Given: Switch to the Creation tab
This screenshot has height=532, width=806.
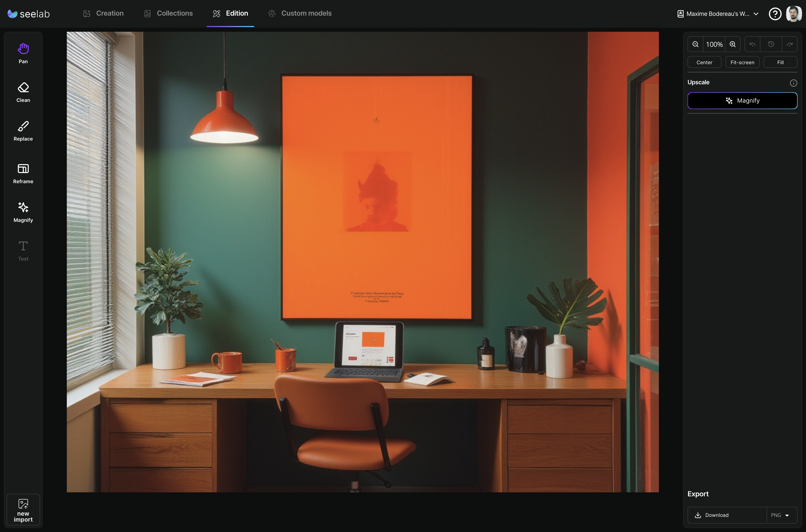Looking at the screenshot, I should pyautogui.click(x=103, y=13).
